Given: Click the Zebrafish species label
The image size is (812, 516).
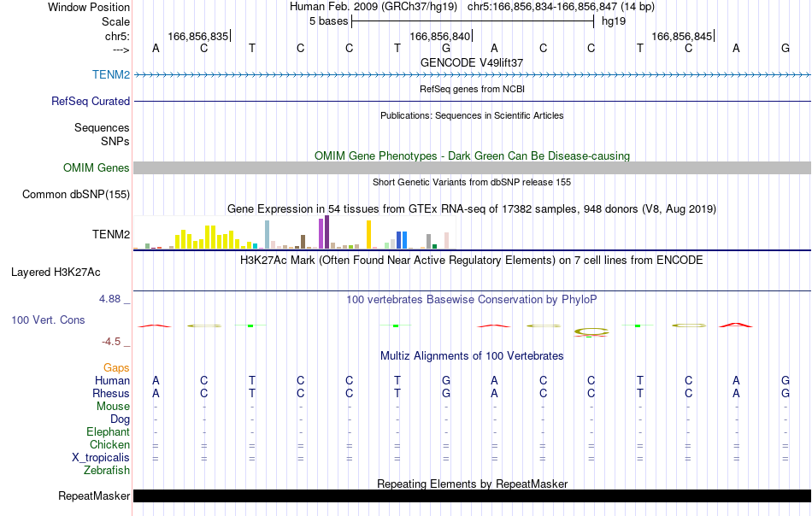Looking at the screenshot, I should 107,471.
